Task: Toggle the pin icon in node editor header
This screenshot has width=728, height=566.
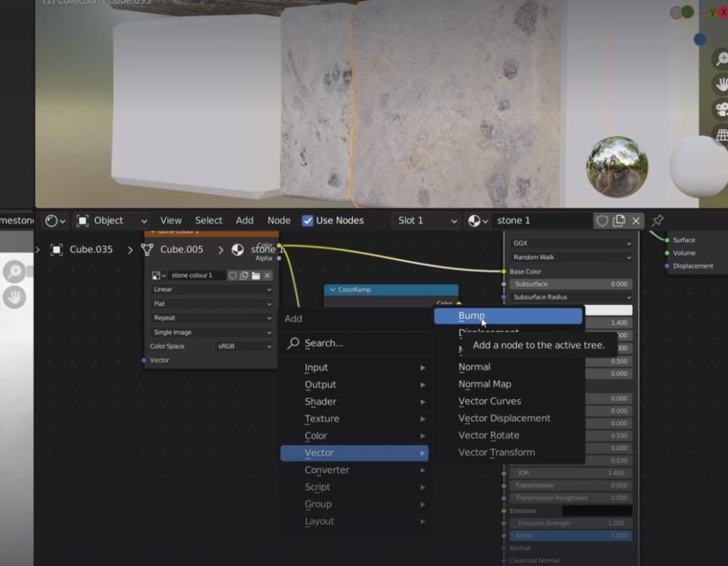Action: [658, 220]
